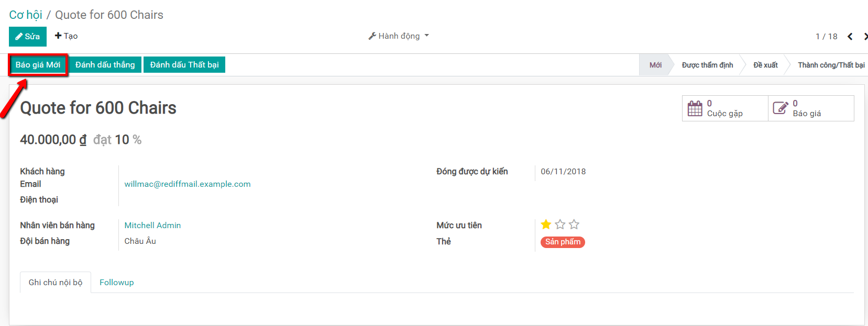Click the quotation pencil-note icon
Viewport: 868px width, 326px height.
[780, 108]
